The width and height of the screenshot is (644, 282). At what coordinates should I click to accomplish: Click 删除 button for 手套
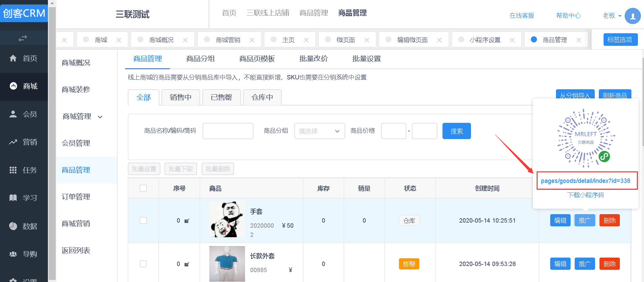tap(609, 221)
